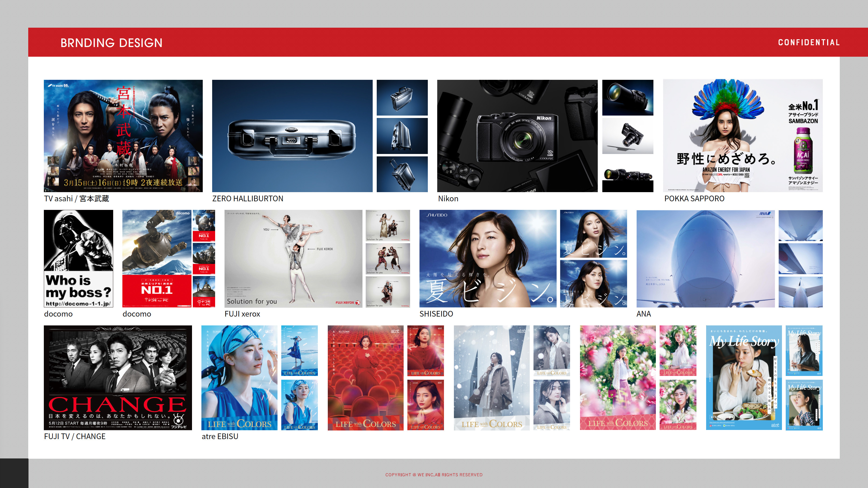Open the POKKA SAPPORO Sambazon advertisement

[742, 135]
